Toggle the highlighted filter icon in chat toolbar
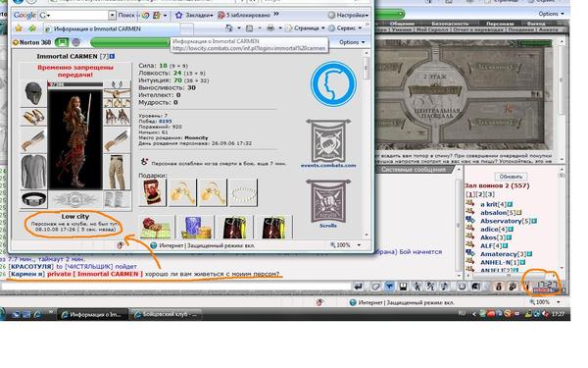Image resolution: width=588 pixels, height=368 pixels. click(x=389, y=287)
